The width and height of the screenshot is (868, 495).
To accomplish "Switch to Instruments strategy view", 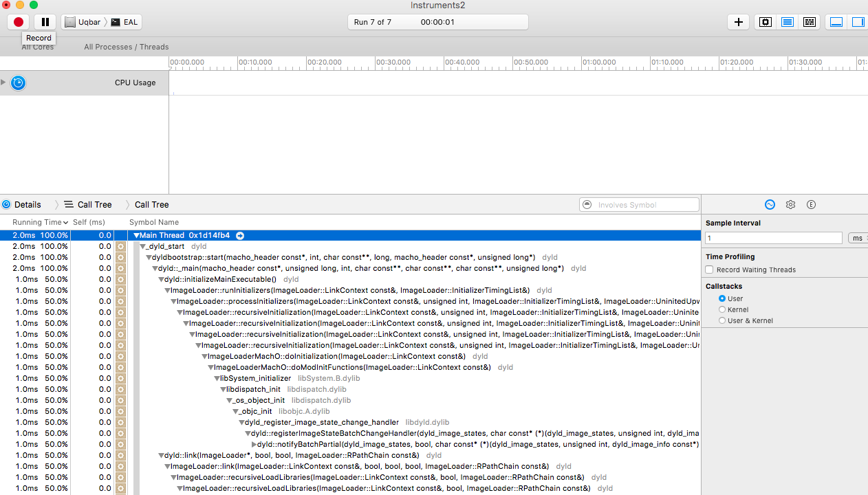I will point(788,22).
